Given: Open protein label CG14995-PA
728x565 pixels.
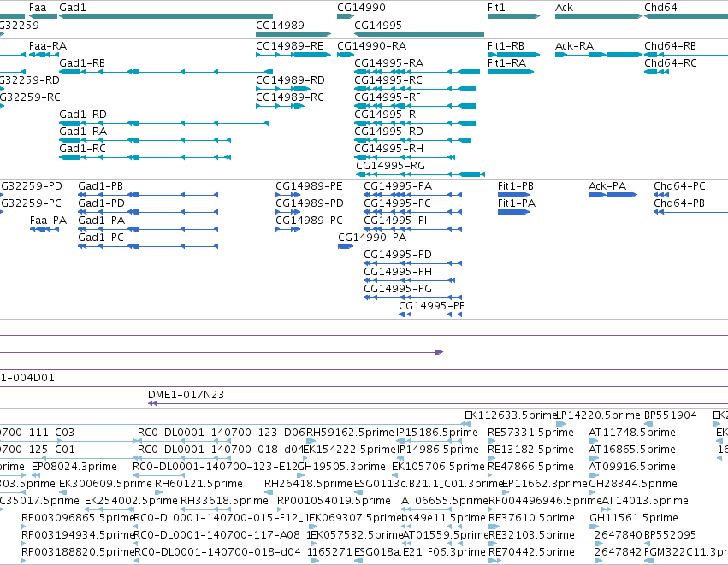Looking at the screenshot, I should [398, 186].
